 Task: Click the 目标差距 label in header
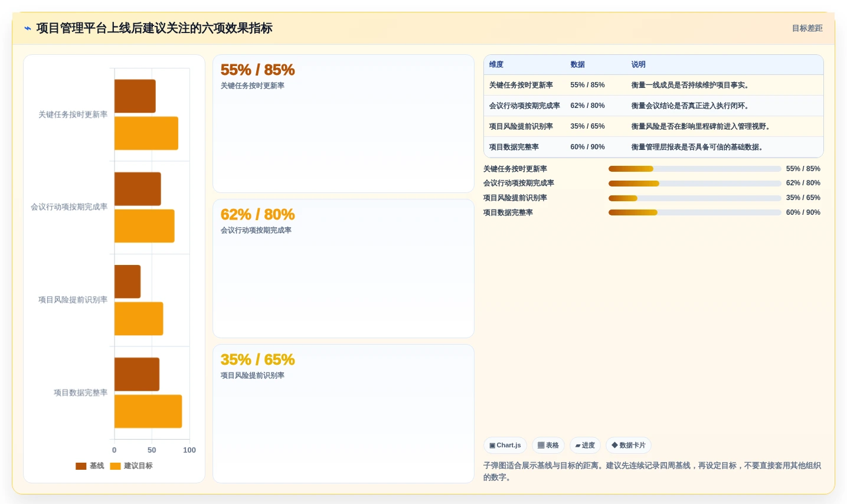tap(807, 28)
